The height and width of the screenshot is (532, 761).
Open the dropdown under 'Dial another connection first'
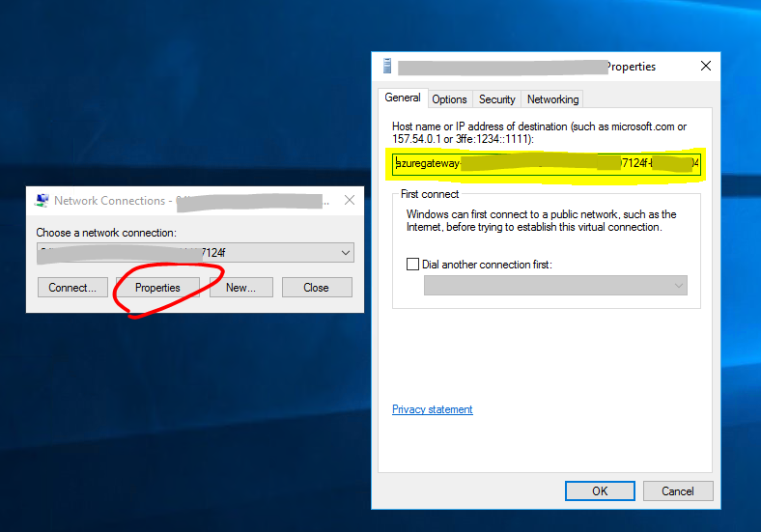(x=555, y=285)
